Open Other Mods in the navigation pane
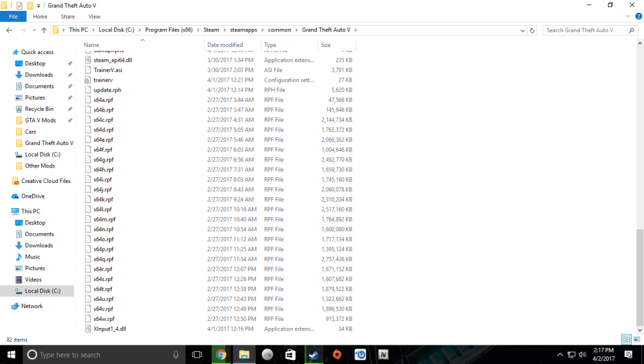Screen dimensions: 644x364 pyautogui.click(x=40, y=166)
